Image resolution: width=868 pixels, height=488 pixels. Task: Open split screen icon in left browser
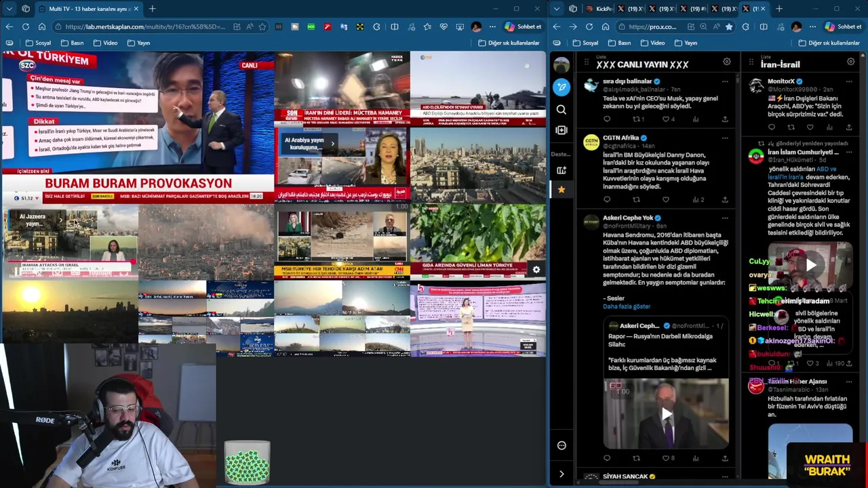(x=395, y=27)
